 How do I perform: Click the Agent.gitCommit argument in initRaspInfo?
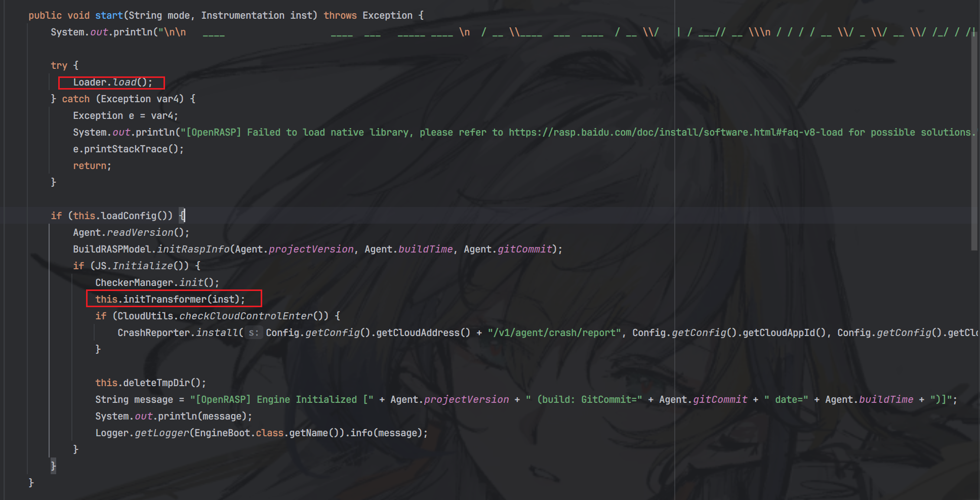508,249
